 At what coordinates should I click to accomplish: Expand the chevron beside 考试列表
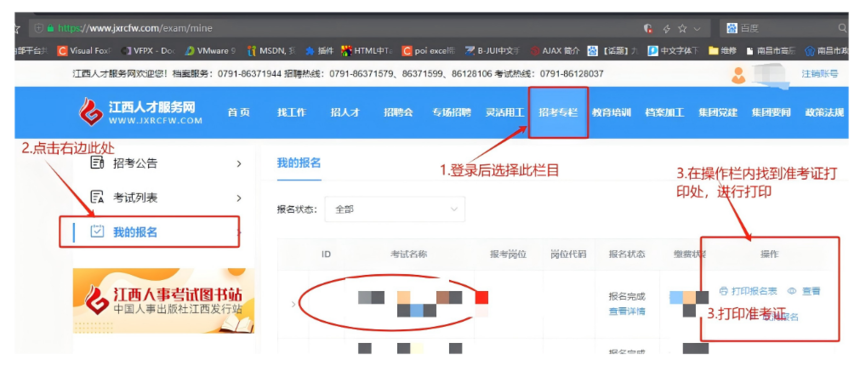pos(239,198)
